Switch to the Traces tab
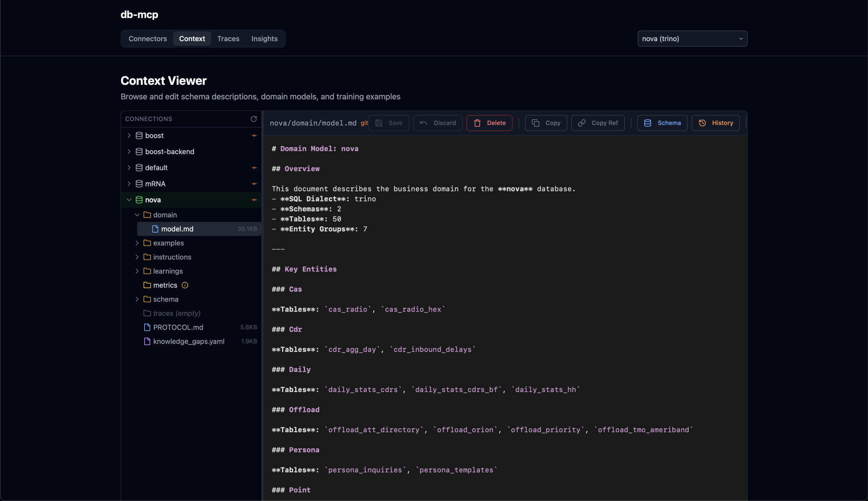The width and height of the screenshot is (868, 501). tap(228, 39)
